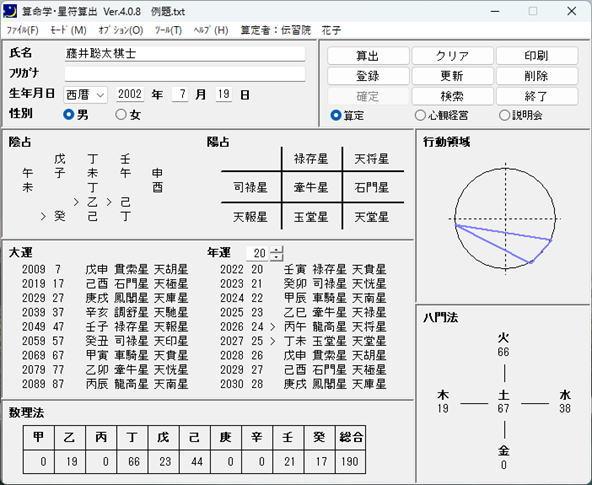592x485 pixels.
Task: Open the 西暦 calendar era dropdown
Action: point(86,95)
